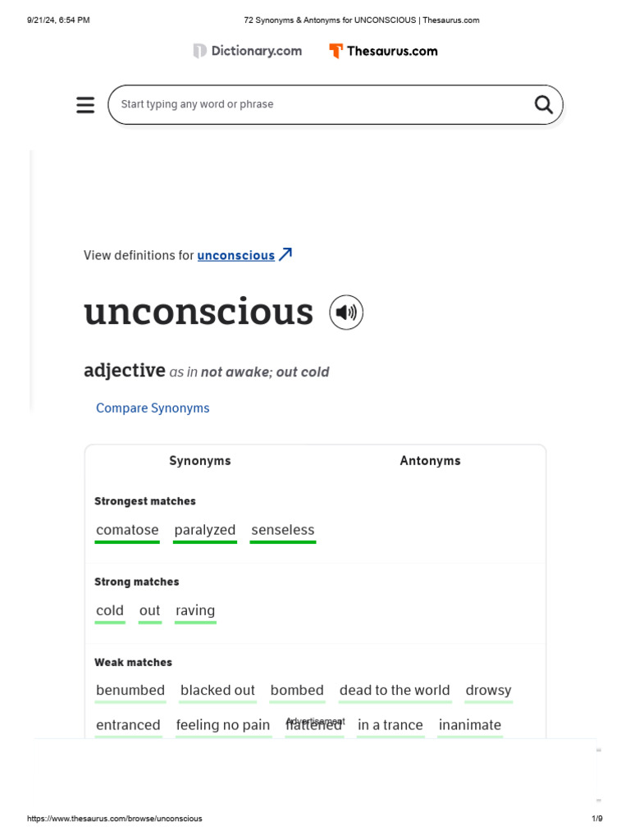Select the synonym paralyzed
630x840 pixels.
[x=205, y=530]
